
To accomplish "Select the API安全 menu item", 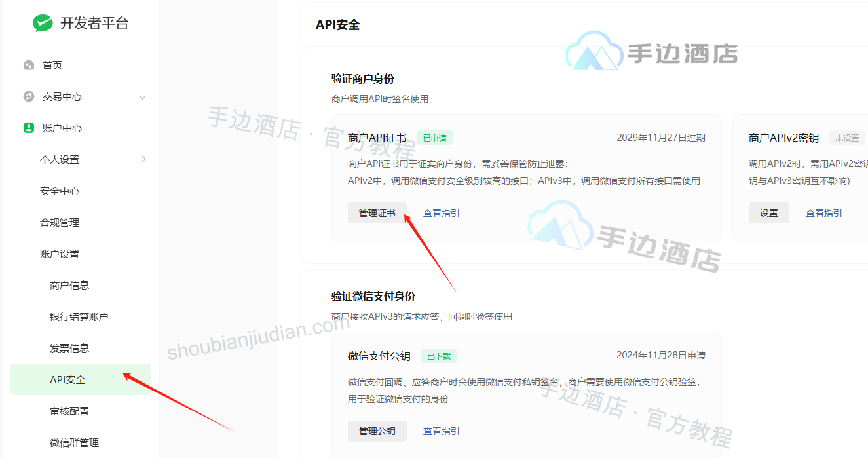I will 81,379.
